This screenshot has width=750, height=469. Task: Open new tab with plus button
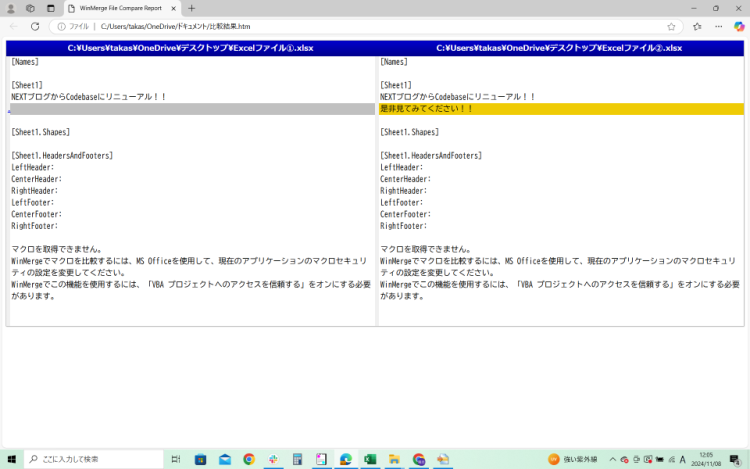(x=191, y=8)
